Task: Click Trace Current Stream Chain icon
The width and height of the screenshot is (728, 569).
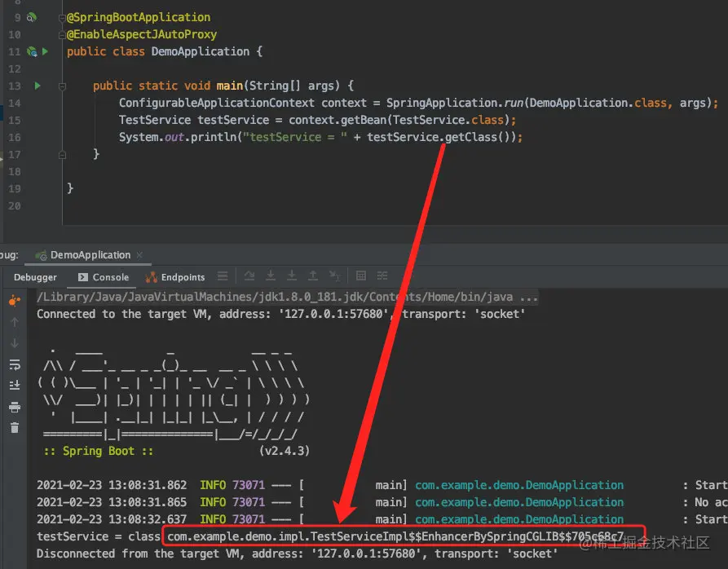Action: pyautogui.click(x=382, y=276)
